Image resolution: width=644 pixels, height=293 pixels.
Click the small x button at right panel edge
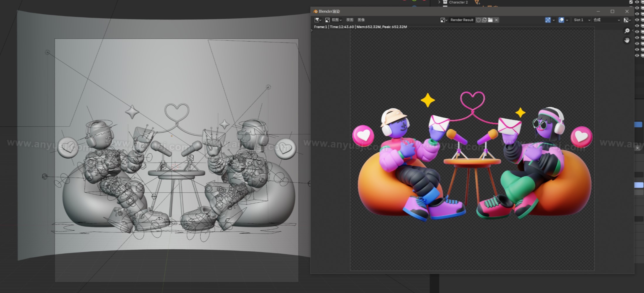tap(637, 148)
